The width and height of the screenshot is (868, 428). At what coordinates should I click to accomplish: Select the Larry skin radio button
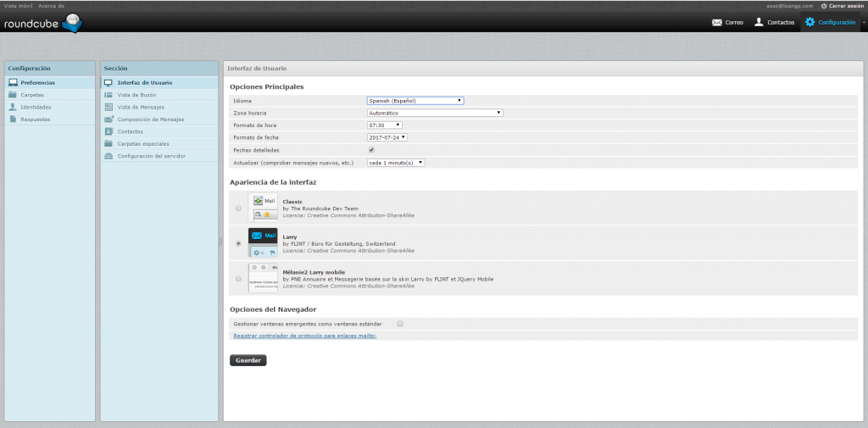point(238,243)
